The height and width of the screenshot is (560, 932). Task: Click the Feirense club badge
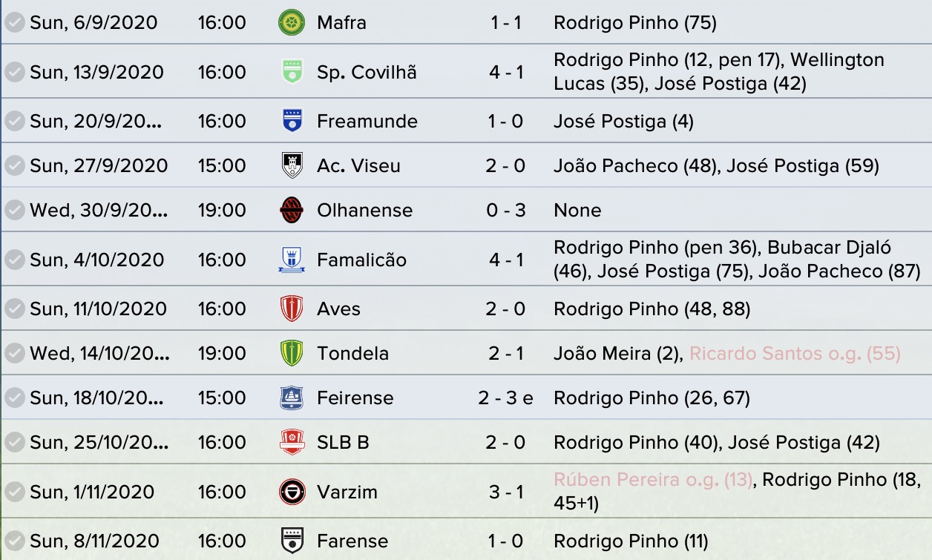click(292, 398)
